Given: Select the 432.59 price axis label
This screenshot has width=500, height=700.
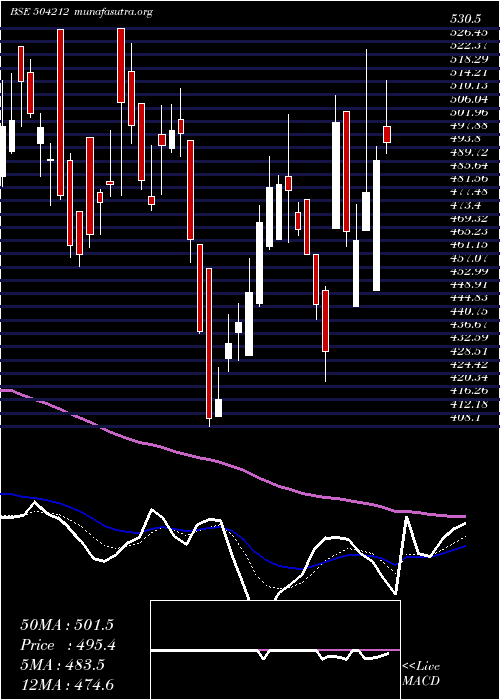Looking at the screenshot, I should (x=468, y=338).
